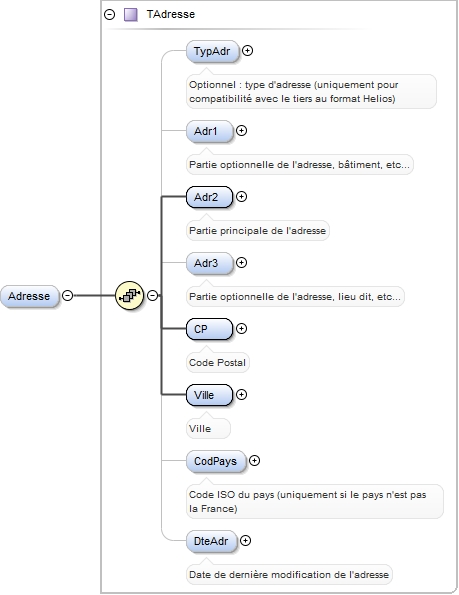Collapse the TAdresse complex type box
Screen dimensions: 459x595
pyautogui.click(x=110, y=14)
